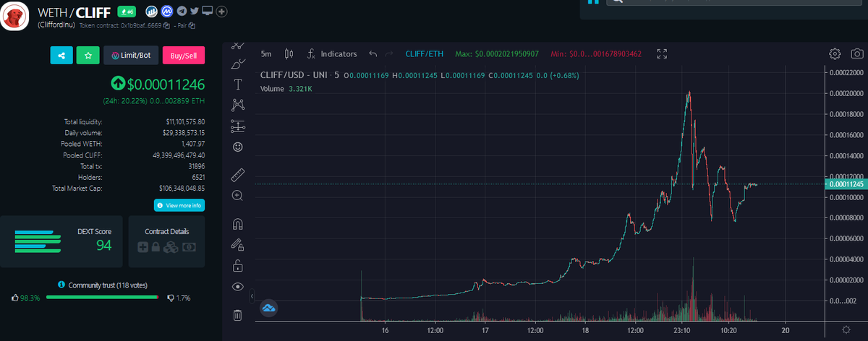Click the Community trust info icon
The width and height of the screenshot is (868, 341).
click(x=61, y=285)
